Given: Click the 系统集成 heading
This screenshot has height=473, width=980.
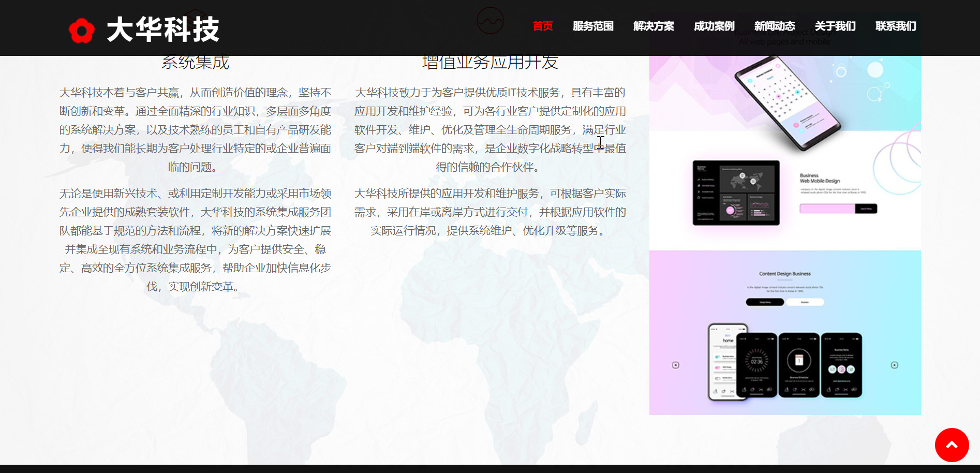Looking at the screenshot, I should click(195, 63).
